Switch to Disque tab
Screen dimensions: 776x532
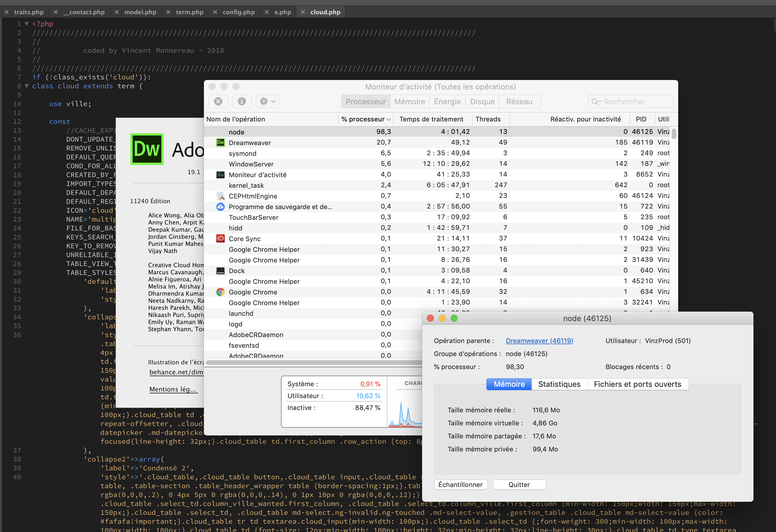482,102
